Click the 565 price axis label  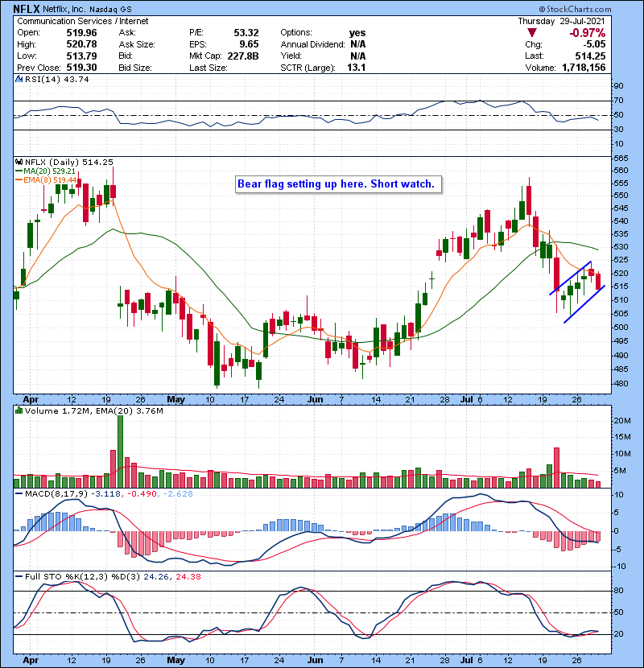tap(621, 158)
